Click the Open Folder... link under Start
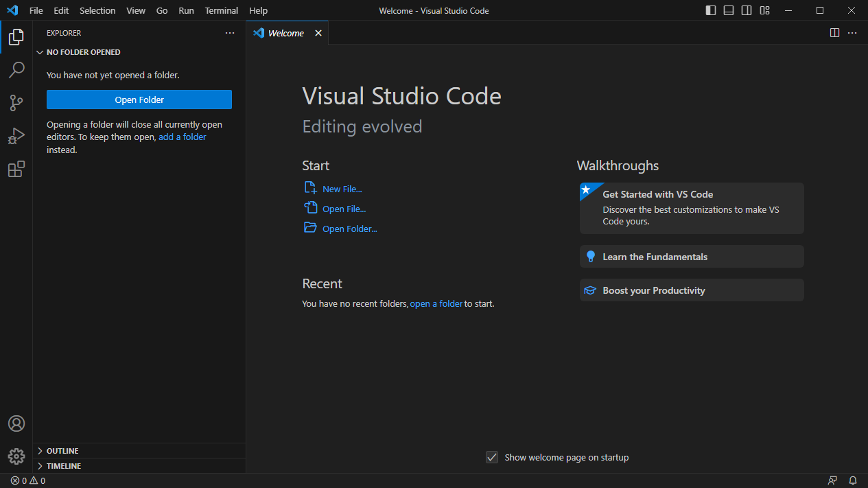This screenshot has height=488, width=868. pyautogui.click(x=350, y=229)
